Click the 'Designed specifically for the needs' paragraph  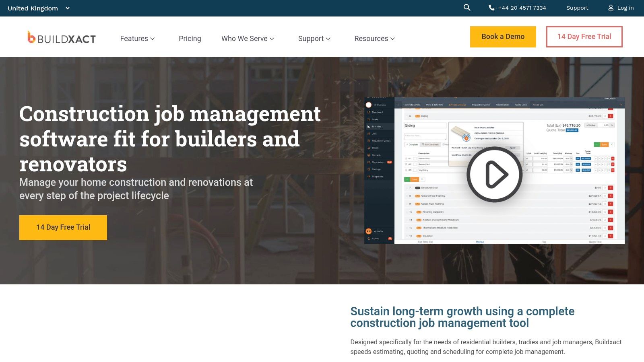[486, 347]
